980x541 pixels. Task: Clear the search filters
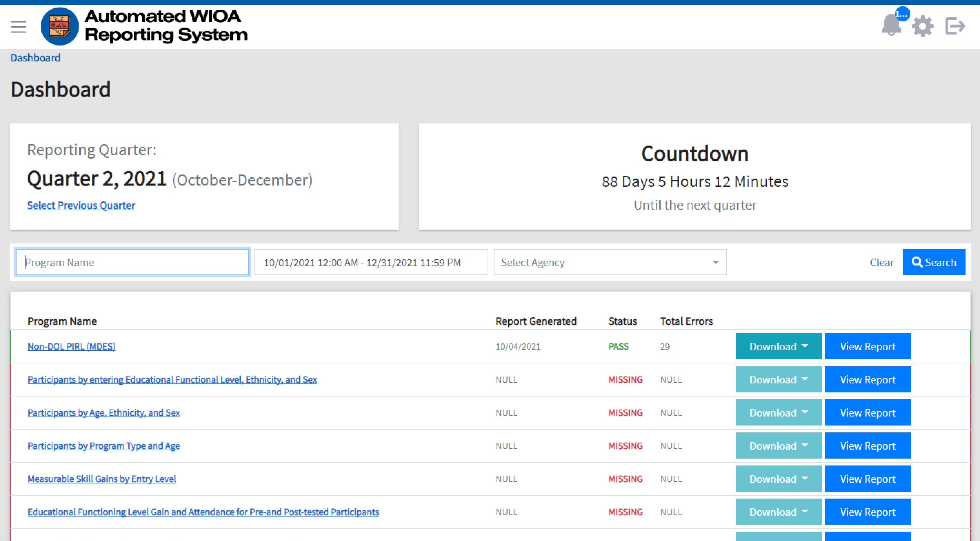point(881,262)
